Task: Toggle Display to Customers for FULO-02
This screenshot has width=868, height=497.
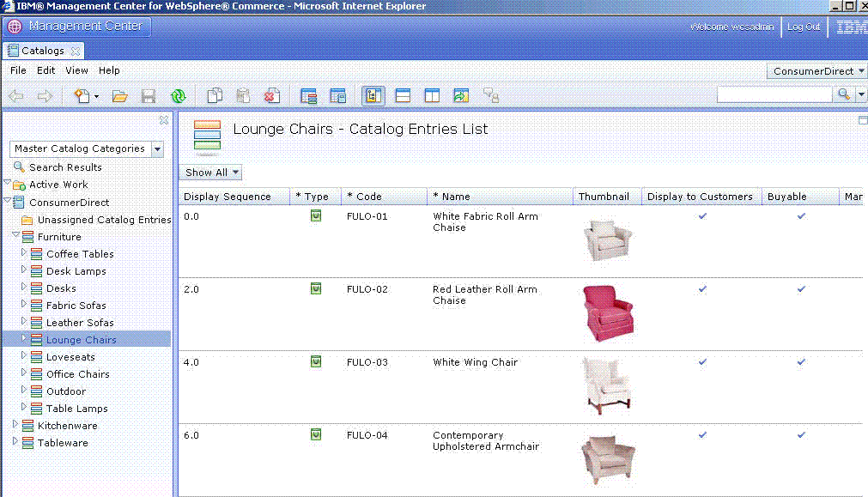Action: point(702,289)
